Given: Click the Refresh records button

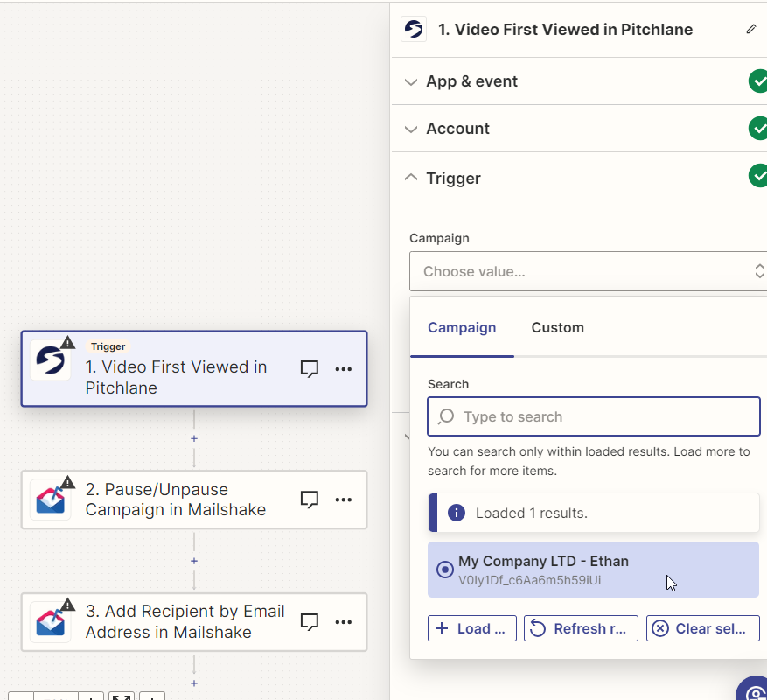Looking at the screenshot, I should click(x=581, y=628).
